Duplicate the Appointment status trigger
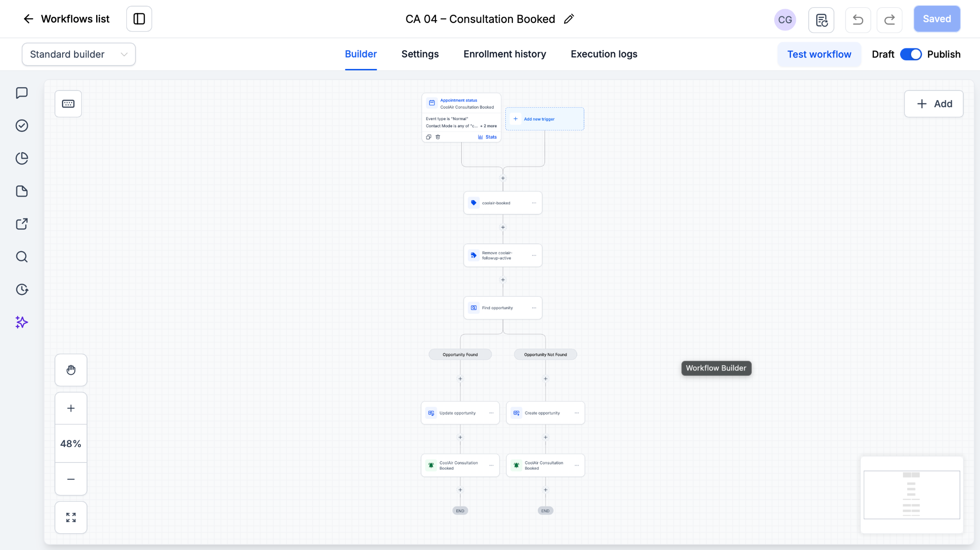This screenshot has height=550, width=980. tap(429, 137)
